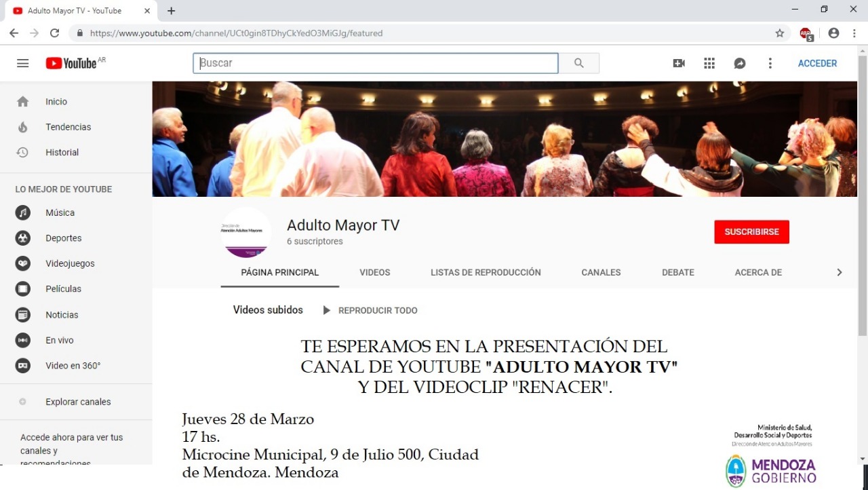Click the ACCEDER sign-in link
868x490 pixels.
pyautogui.click(x=817, y=63)
